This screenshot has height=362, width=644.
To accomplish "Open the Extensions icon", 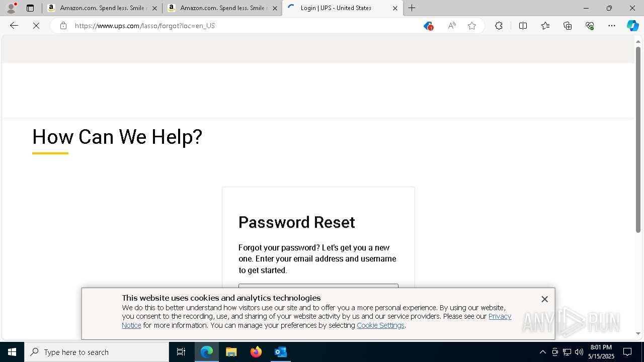I will pyautogui.click(x=499, y=26).
